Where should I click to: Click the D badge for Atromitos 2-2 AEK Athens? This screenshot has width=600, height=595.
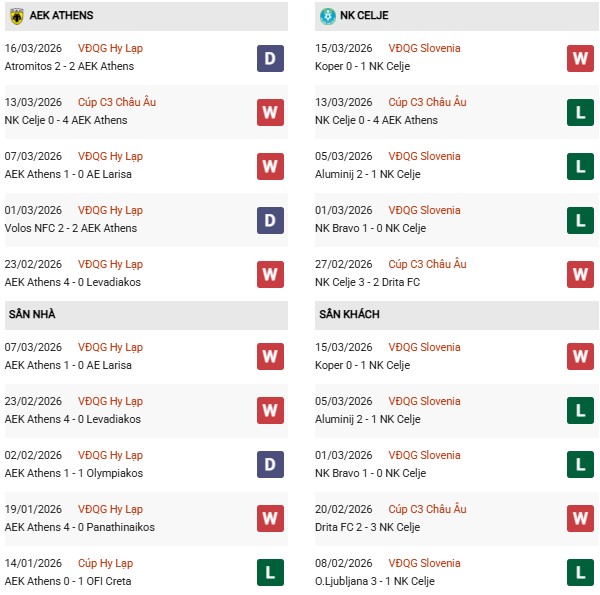click(x=270, y=58)
